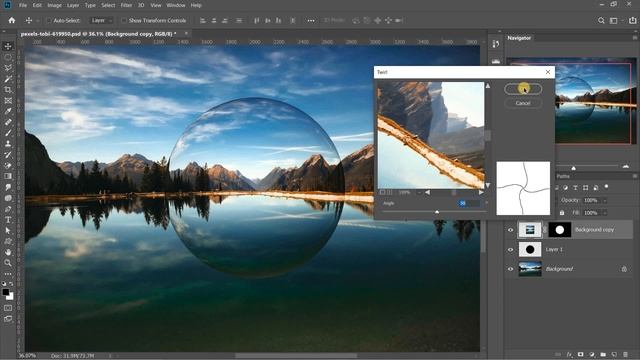Image resolution: width=640 pixels, height=360 pixels.
Task: Hide the Background layer eye icon
Action: pos(511,269)
